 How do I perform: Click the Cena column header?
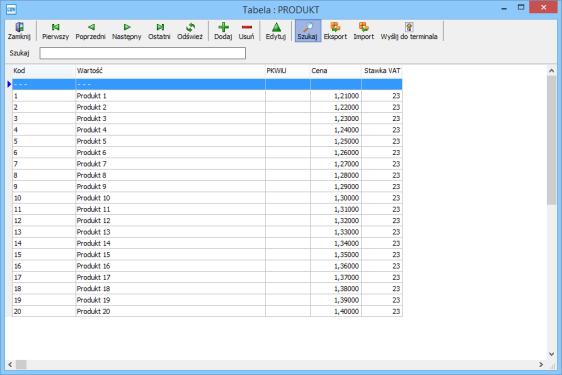[336, 71]
